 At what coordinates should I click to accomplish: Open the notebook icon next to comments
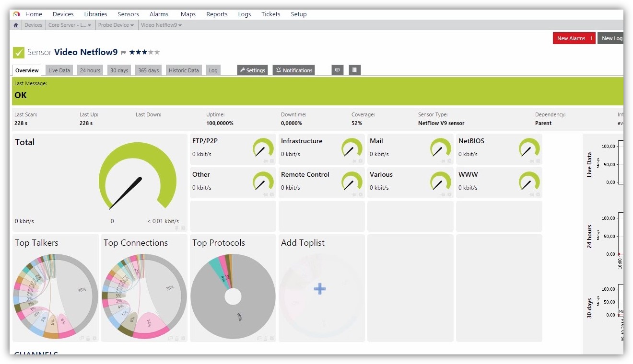(354, 70)
